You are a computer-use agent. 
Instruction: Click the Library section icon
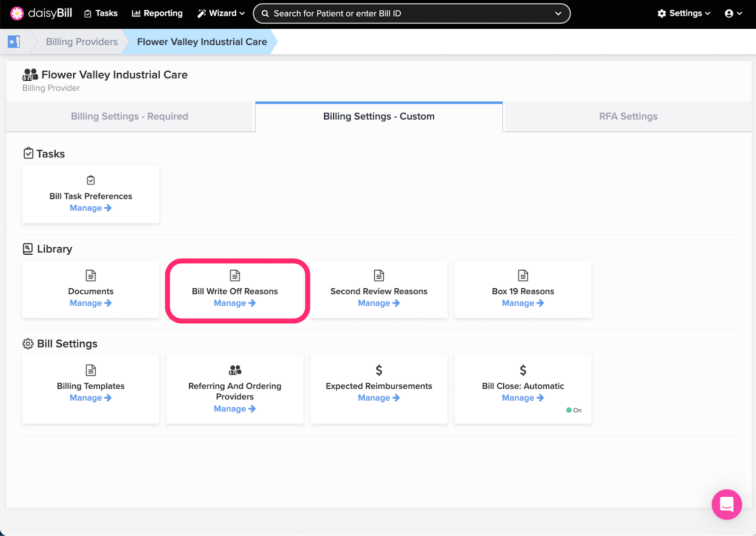pos(28,249)
